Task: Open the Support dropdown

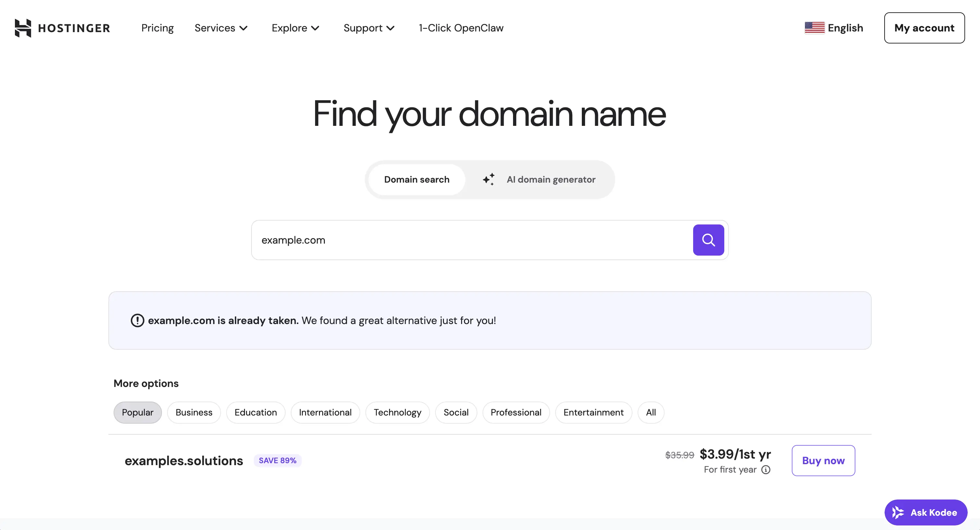Action: 369,28
